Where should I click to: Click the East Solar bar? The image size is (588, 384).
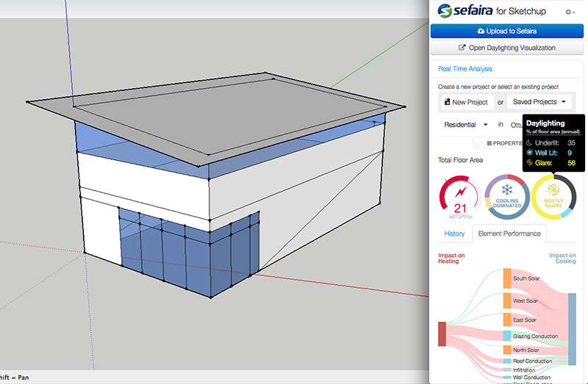coord(507,319)
